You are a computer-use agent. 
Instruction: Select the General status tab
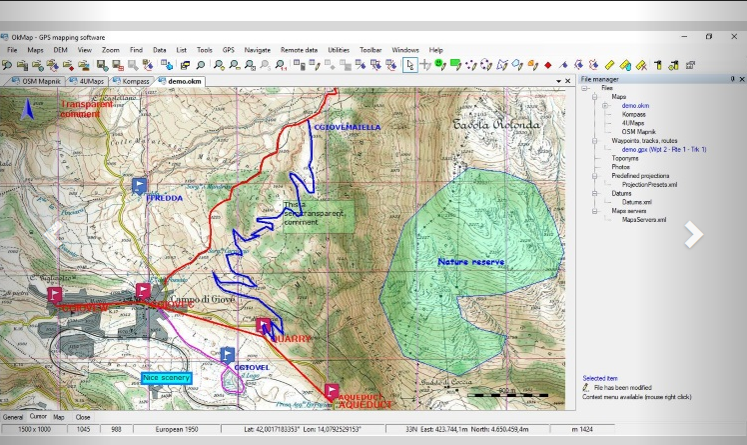13,417
